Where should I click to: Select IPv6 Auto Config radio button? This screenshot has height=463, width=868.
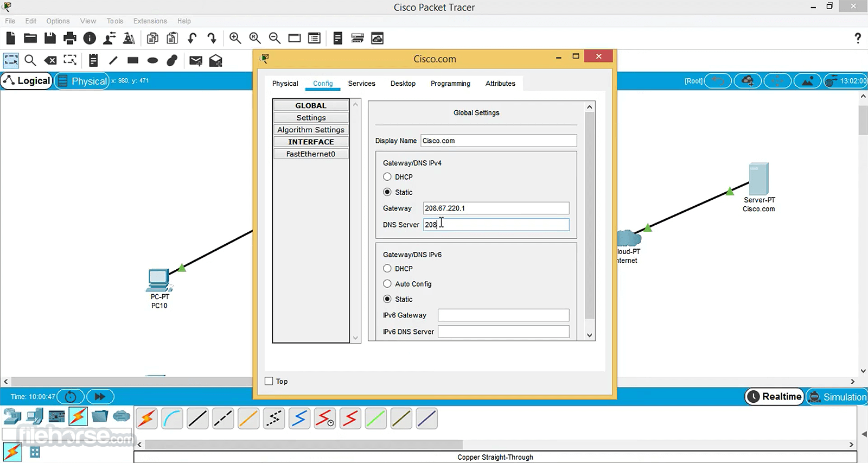[387, 284]
